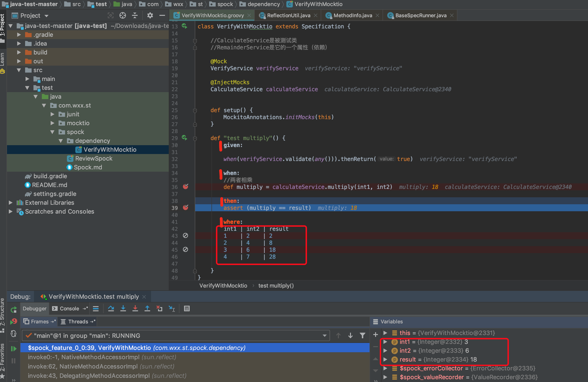Expand the main folder

(x=27, y=79)
